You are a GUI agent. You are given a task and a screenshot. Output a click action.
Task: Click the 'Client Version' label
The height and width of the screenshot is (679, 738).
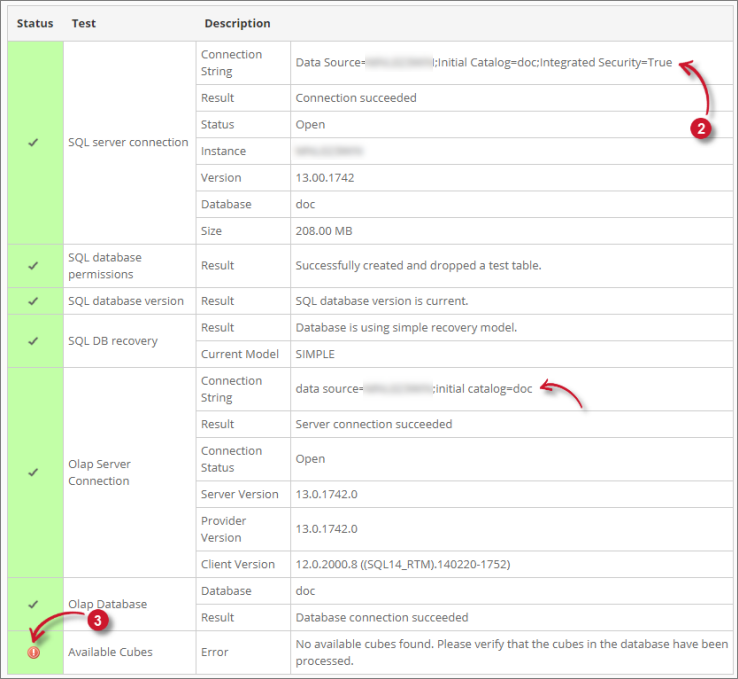[238, 565]
